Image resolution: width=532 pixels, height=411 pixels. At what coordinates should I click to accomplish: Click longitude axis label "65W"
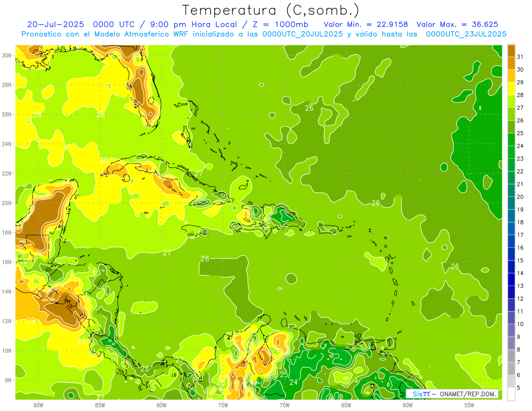pyautogui.click(x=346, y=406)
